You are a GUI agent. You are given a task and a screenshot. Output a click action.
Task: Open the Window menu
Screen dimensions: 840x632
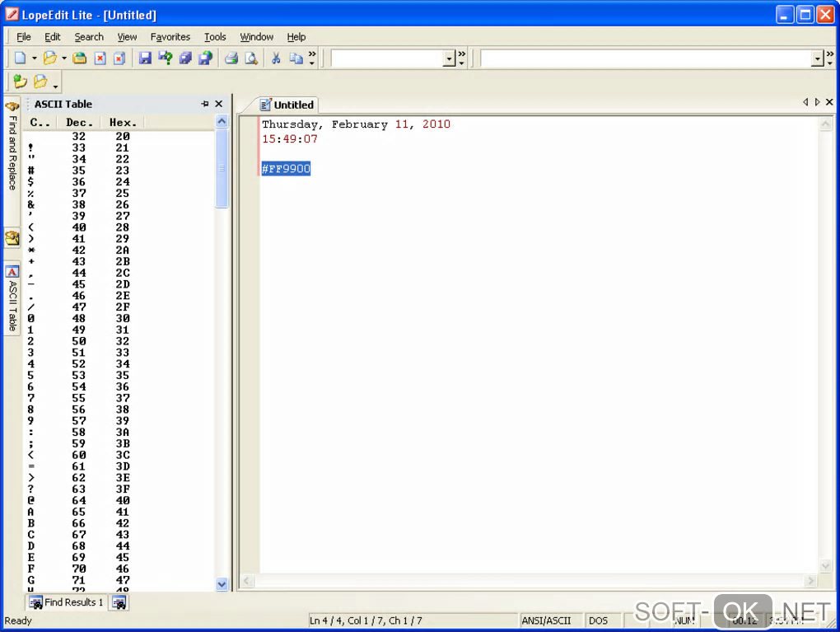(257, 37)
